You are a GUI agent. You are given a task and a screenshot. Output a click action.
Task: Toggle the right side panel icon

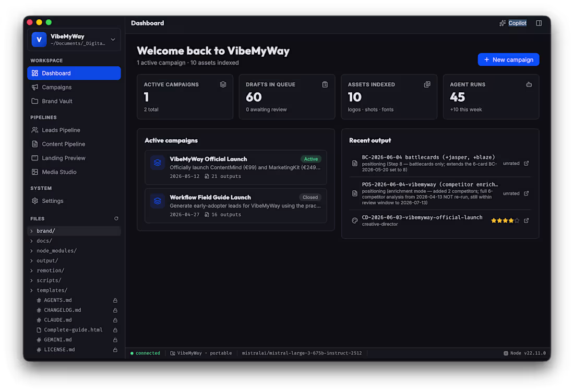tap(539, 23)
